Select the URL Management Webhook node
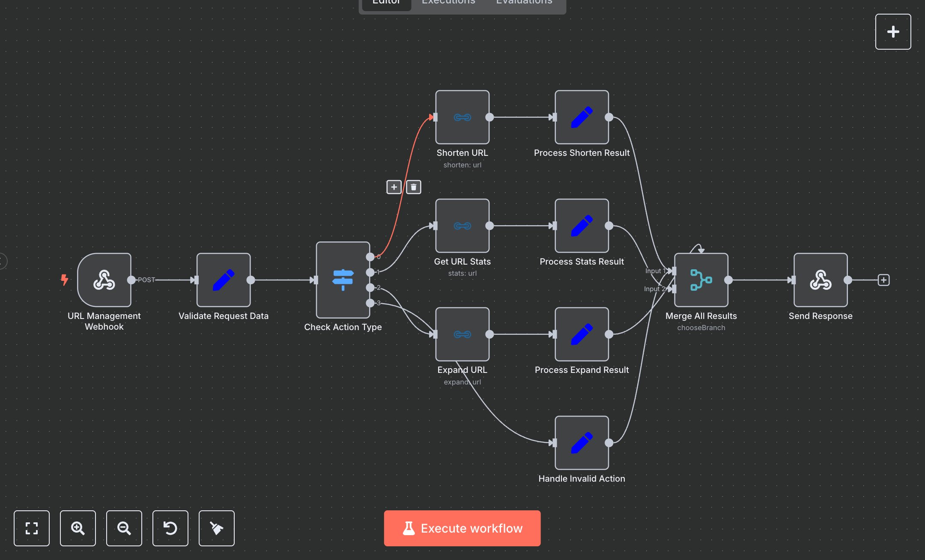 104,280
